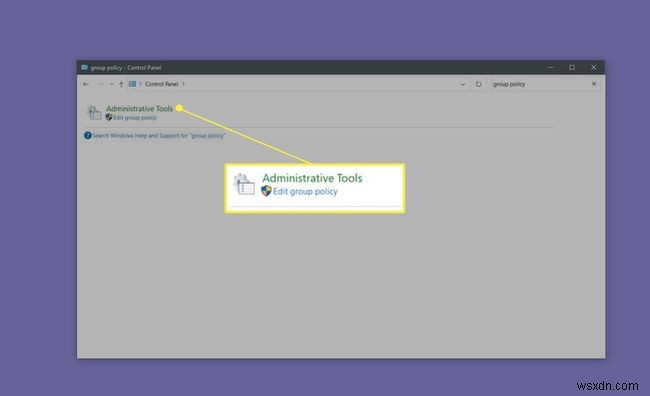Click the blue help question mark icon
Viewport: 650px width, 396px height.
click(x=87, y=135)
